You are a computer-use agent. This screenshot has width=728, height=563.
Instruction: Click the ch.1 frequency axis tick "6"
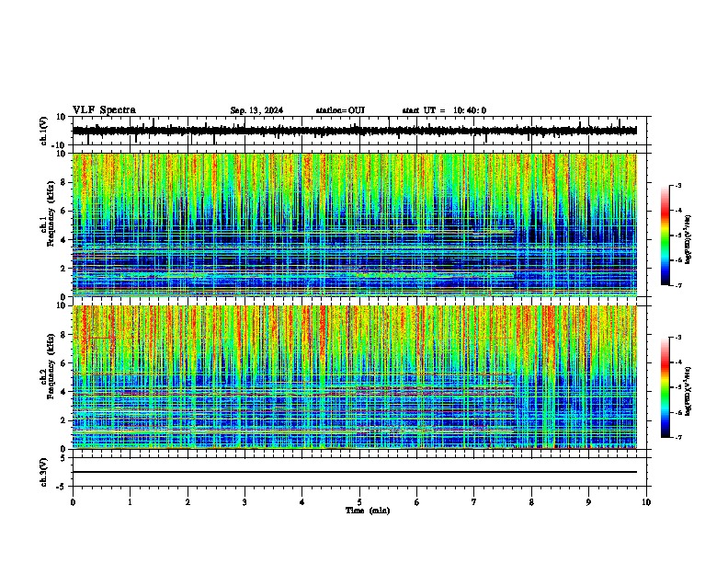[63, 211]
